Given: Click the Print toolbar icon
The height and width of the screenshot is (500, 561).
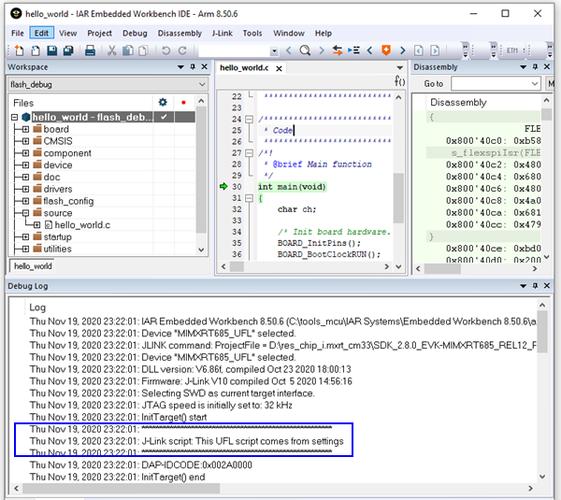Looking at the screenshot, I should click(x=90, y=50).
